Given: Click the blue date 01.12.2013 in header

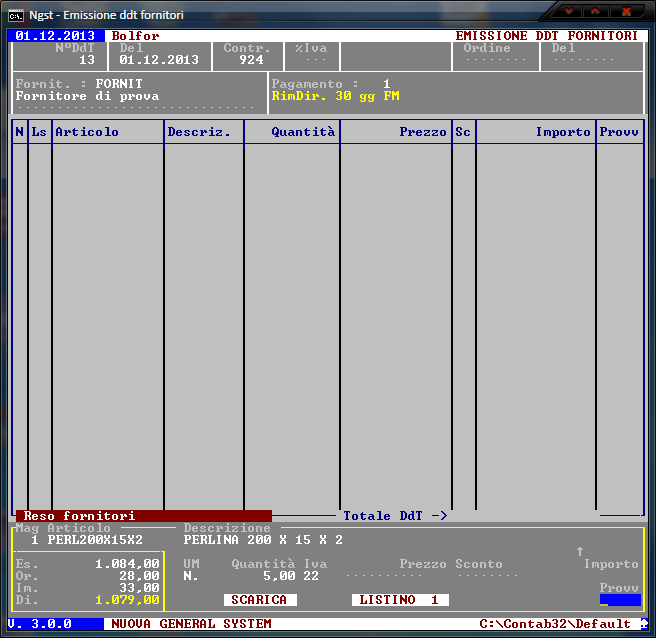Looking at the screenshot, I should coord(55,36).
